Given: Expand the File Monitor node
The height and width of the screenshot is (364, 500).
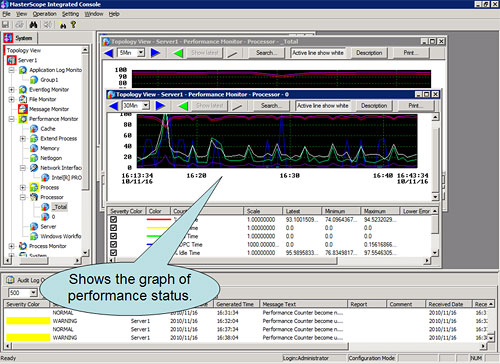Looking at the screenshot, I should click(x=12, y=99).
